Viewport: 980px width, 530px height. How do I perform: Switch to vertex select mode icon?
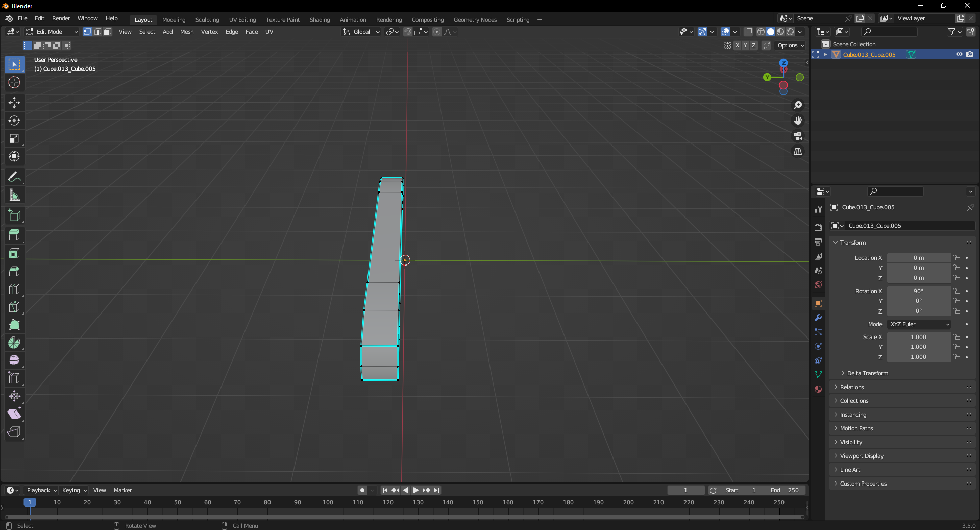click(87, 32)
